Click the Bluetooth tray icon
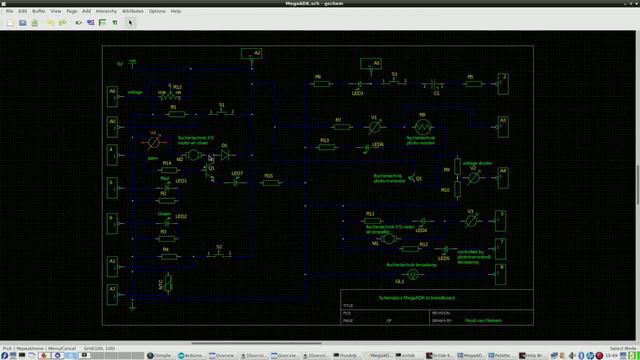640x360 pixels. (581, 356)
